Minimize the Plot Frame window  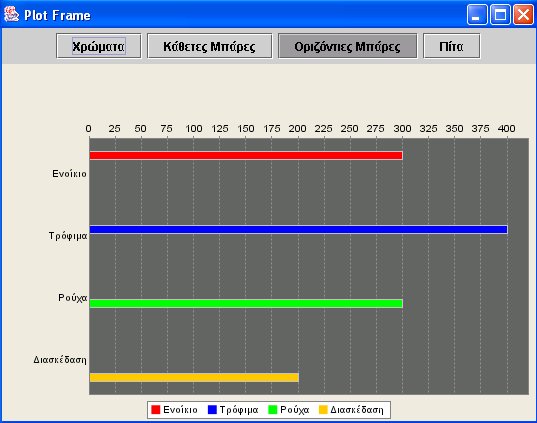(477, 15)
